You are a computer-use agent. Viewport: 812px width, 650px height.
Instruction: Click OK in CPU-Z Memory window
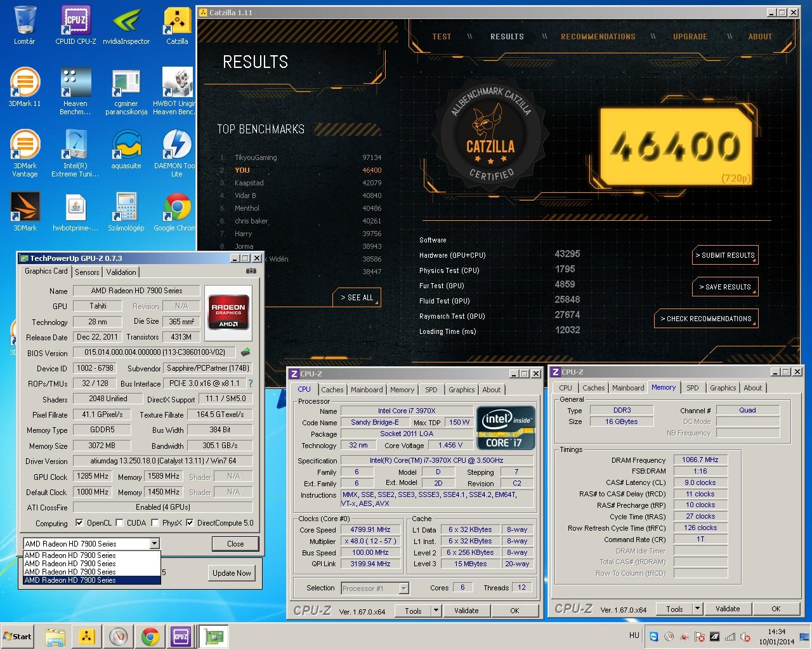(x=776, y=609)
